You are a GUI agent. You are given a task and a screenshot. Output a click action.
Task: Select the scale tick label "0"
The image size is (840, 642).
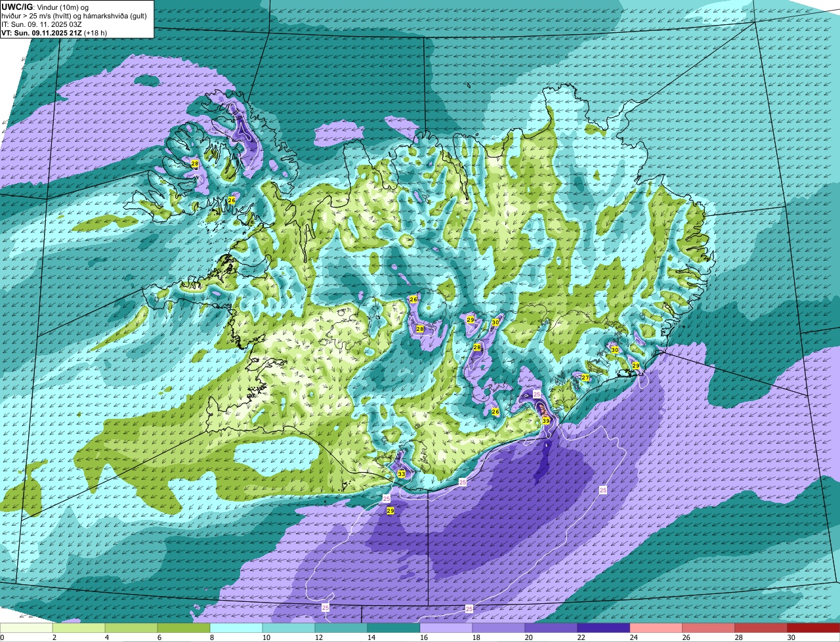(x=3, y=637)
